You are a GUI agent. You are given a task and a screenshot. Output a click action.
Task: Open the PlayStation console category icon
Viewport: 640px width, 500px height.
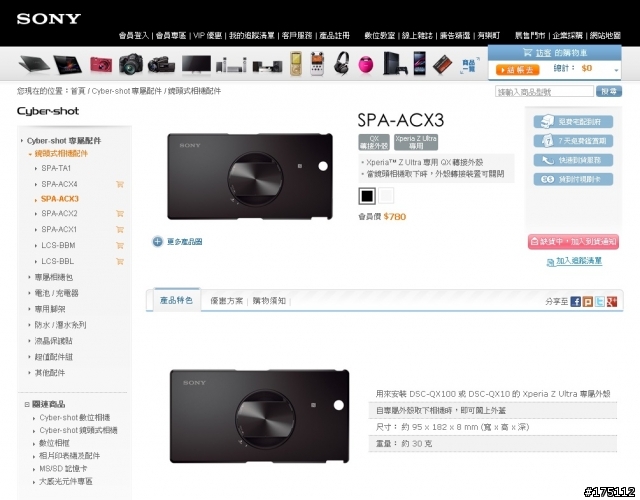pos(394,63)
